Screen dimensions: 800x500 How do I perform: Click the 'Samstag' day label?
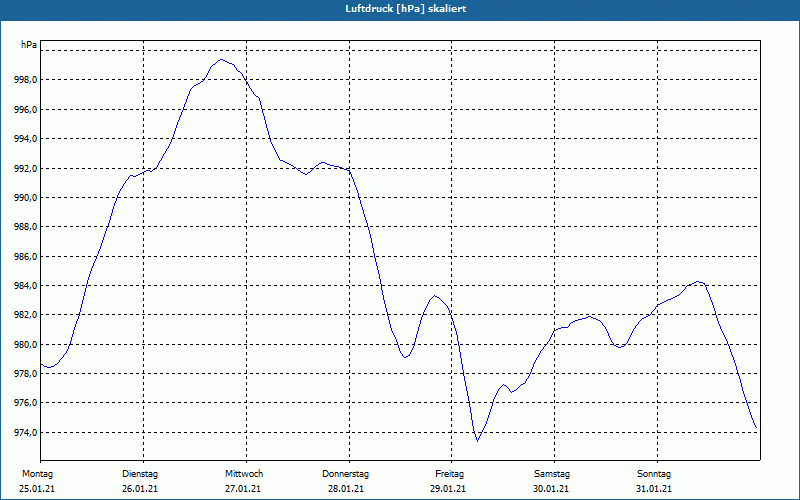tap(552, 474)
